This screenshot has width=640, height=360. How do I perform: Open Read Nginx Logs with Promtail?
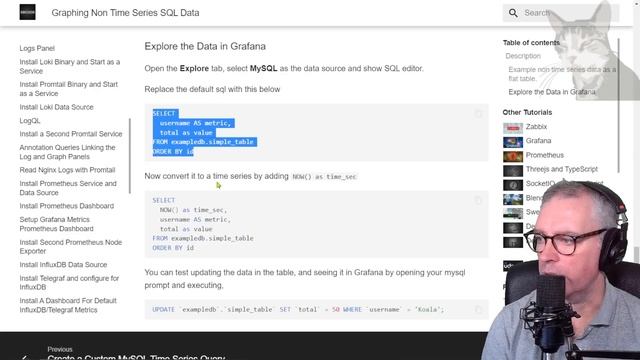pos(67,170)
